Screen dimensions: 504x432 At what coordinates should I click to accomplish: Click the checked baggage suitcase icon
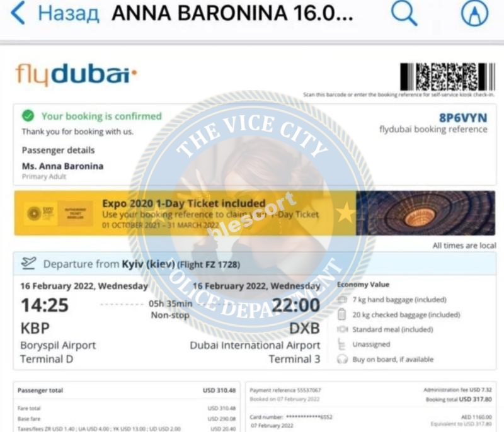pos(342,314)
